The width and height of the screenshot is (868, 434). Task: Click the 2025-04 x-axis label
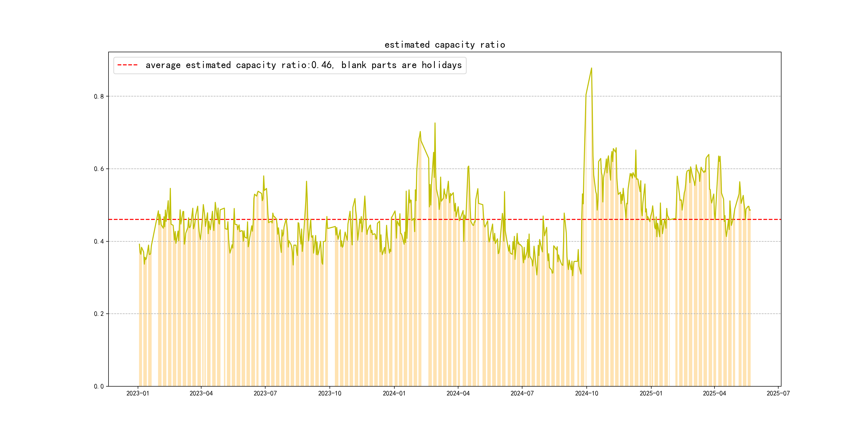pyautogui.click(x=714, y=393)
